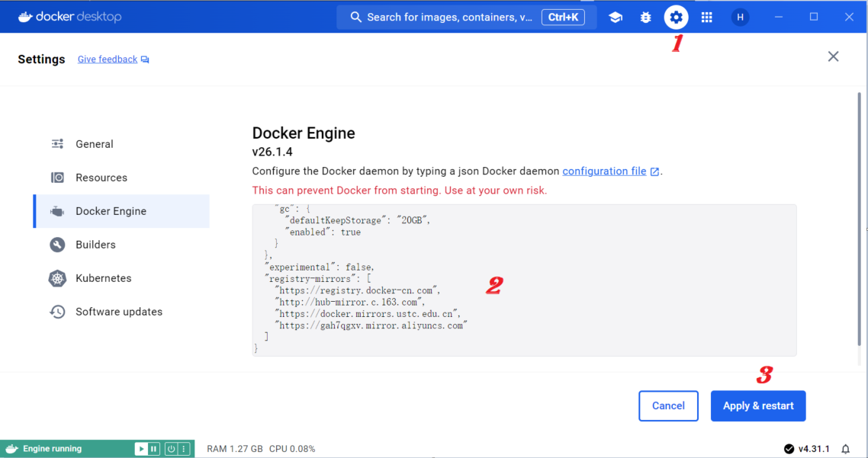The height and width of the screenshot is (458, 868).
Task: Click the Ctrl+K shortcut badge
Action: tap(563, 18)
